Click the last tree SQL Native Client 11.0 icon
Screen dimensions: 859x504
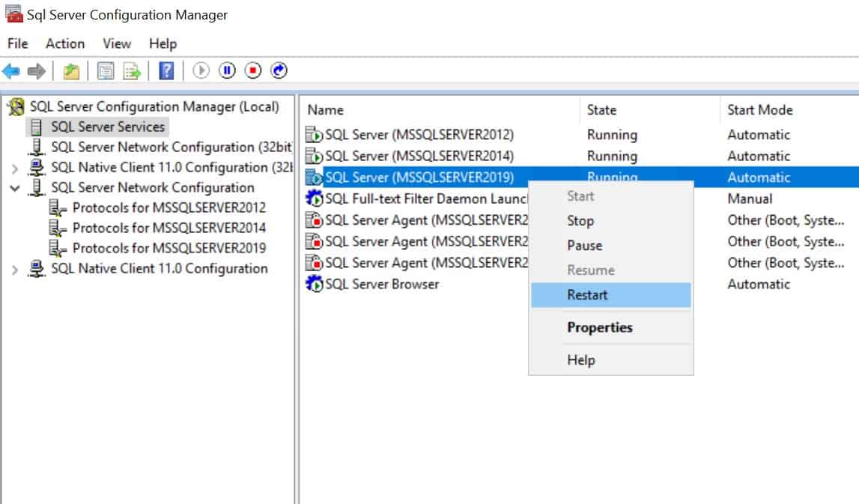[x=37, y=268]
